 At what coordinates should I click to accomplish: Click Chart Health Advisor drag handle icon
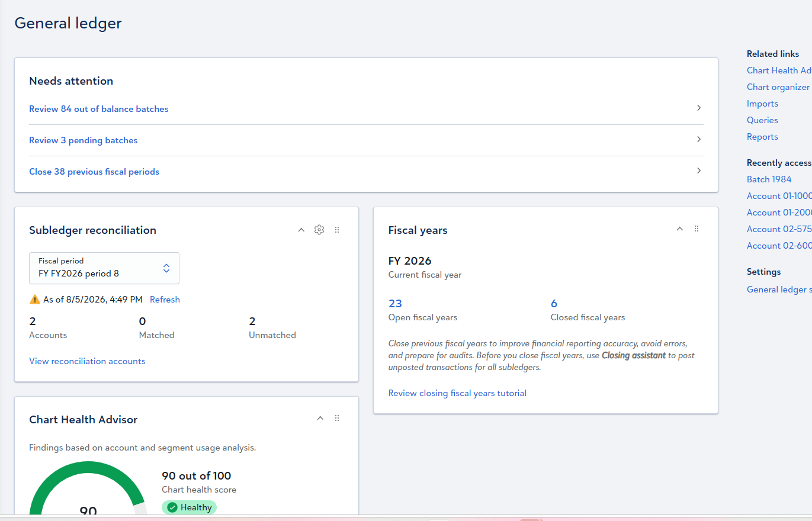tap(337, 418)
